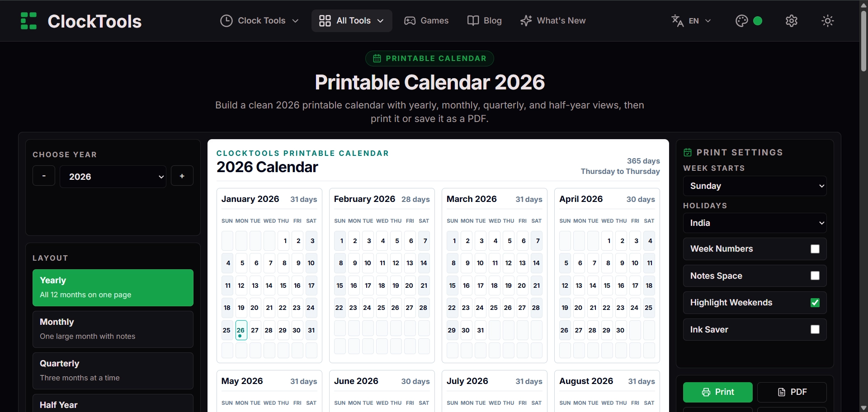The width and height of the screenshot is (868, 412).
Task: Open the year 2026 dropdown
Action: [113, 177]
